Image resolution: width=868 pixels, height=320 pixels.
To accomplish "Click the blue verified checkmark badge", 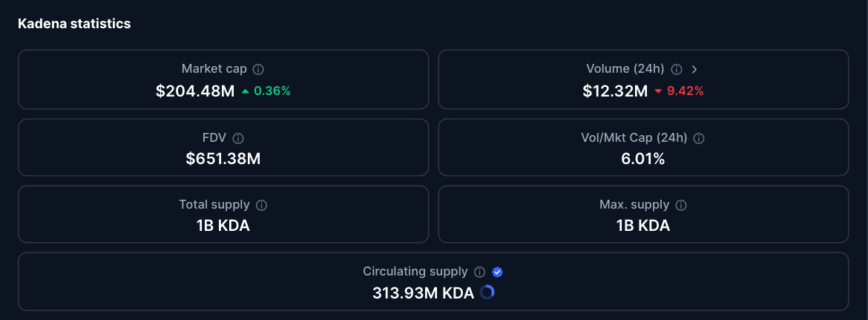I will [x=498, y=272].
